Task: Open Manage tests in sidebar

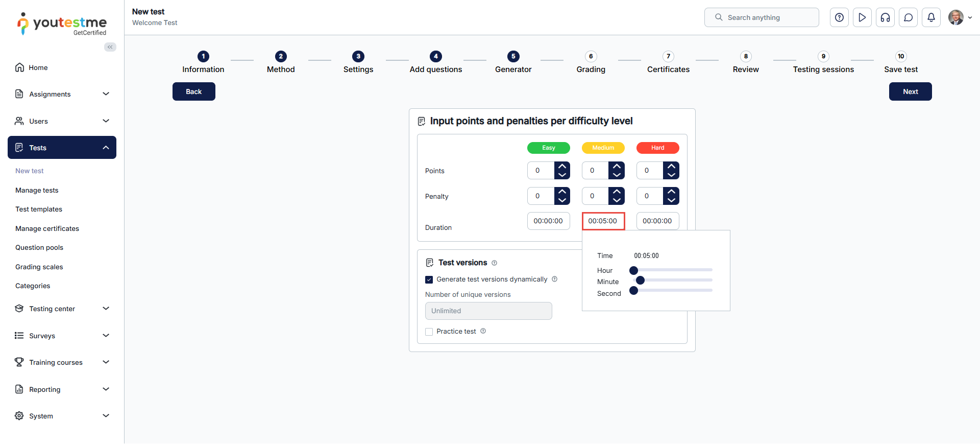Action: [37, 190]
